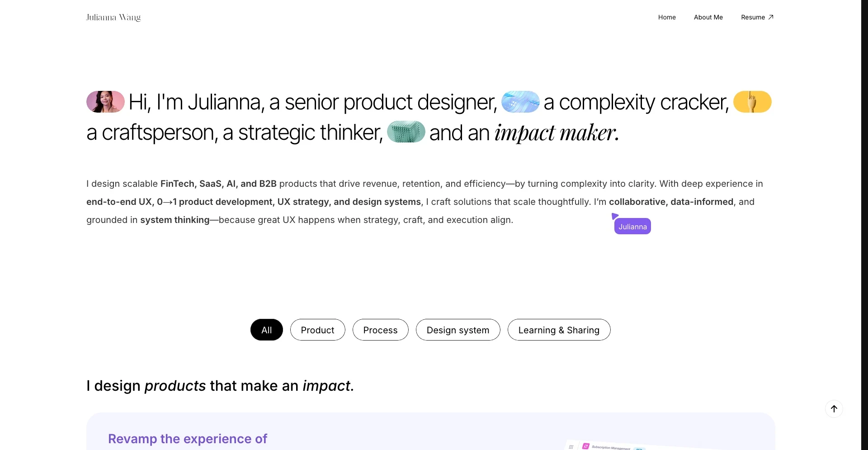Click the yellow hand pill image
The width and height of the screenshot is (868, 450).
(752, 102)
